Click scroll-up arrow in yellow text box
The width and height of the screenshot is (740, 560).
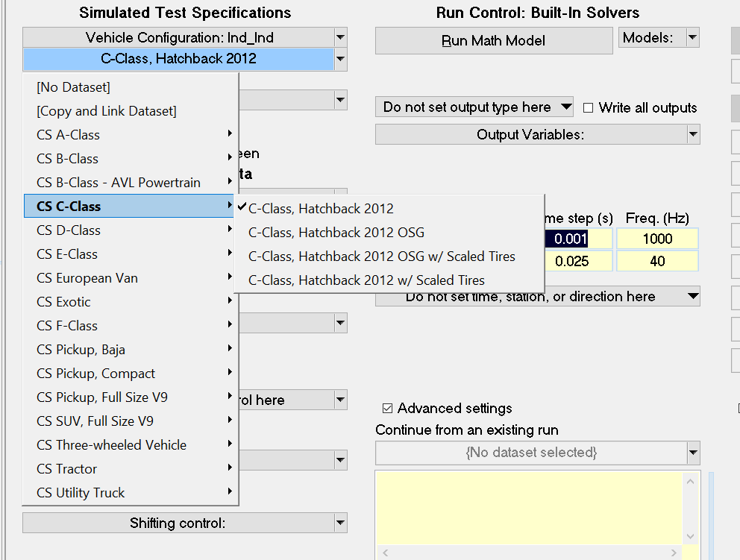click(x=690, y=482)
